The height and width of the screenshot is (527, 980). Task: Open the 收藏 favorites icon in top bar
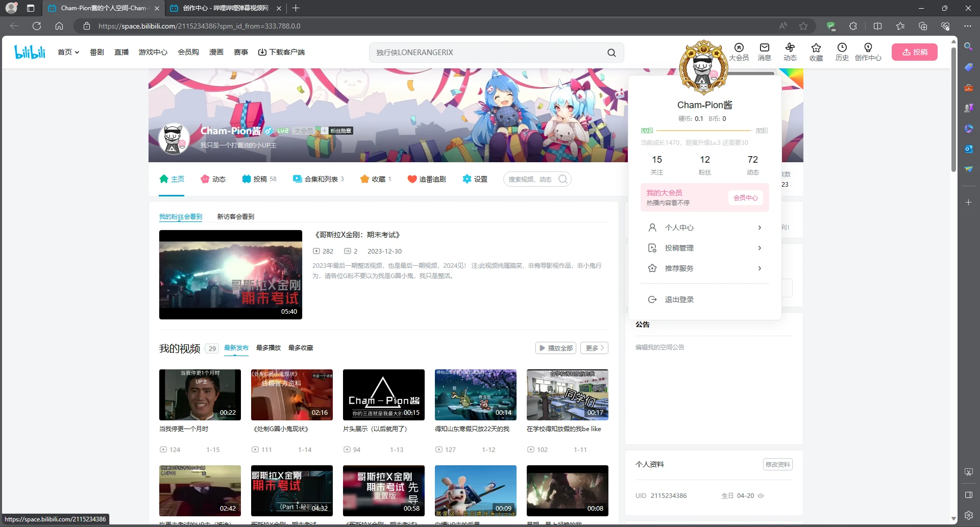coord(816,52)
